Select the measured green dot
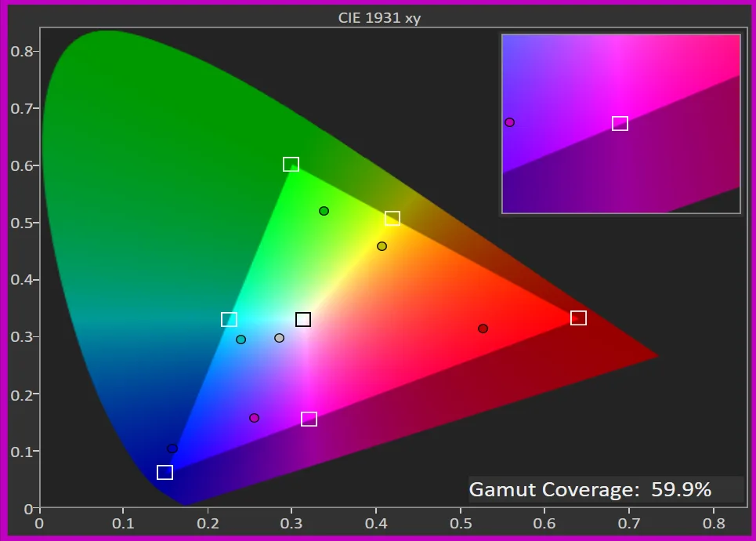The width and height of the screenshot is (756, 541). coord(324,211)
